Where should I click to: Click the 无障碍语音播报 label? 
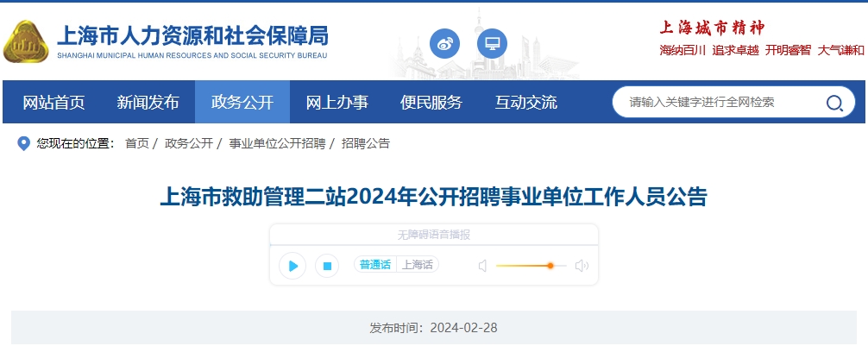(433, 235)
